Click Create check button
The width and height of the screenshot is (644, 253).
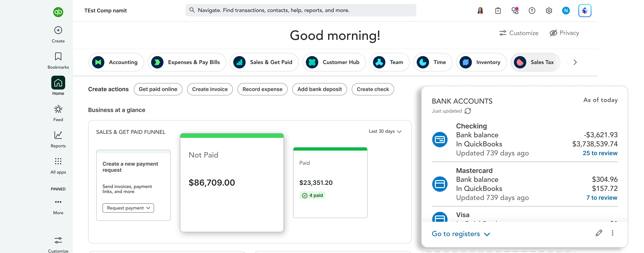tap(373, 89)
